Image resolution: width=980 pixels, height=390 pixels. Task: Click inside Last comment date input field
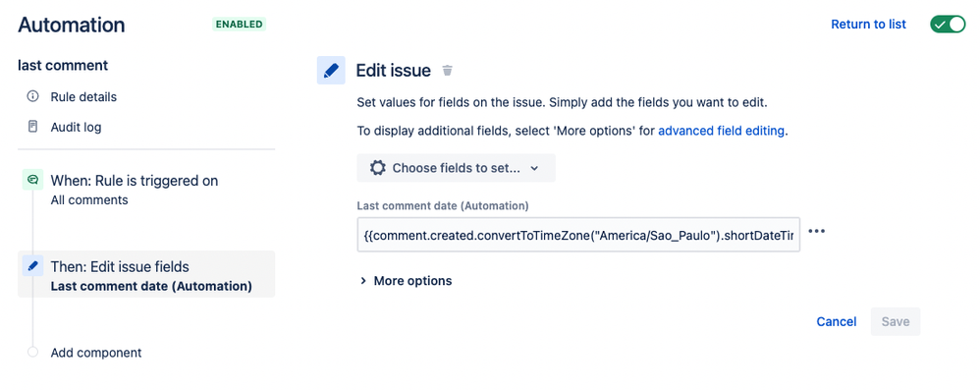[x=578, y=235]
